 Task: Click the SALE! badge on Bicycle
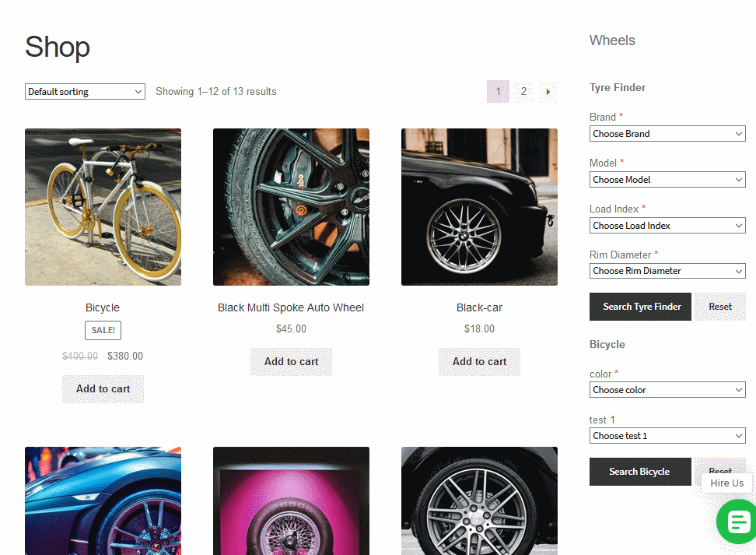103,330
